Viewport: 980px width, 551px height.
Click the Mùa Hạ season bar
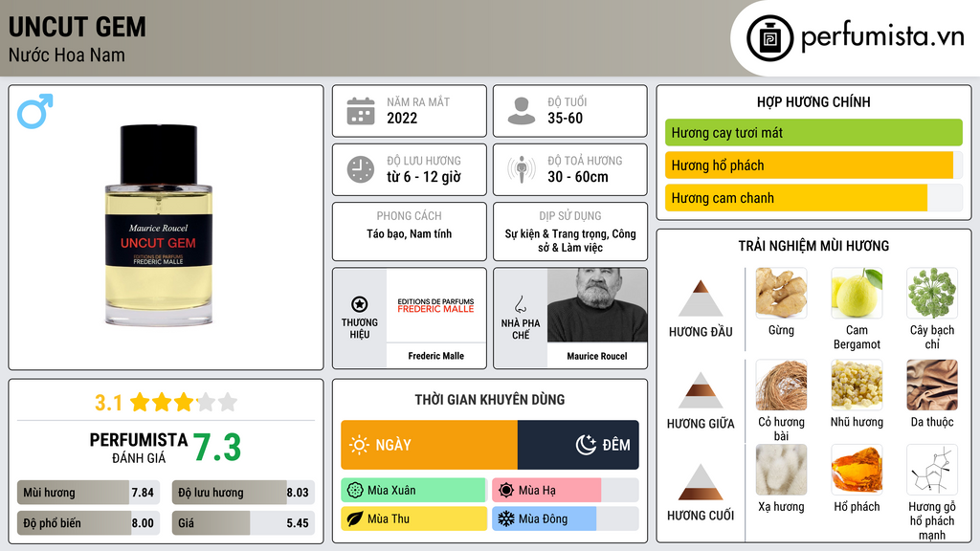pyautogui.click(x=565, y=491)
